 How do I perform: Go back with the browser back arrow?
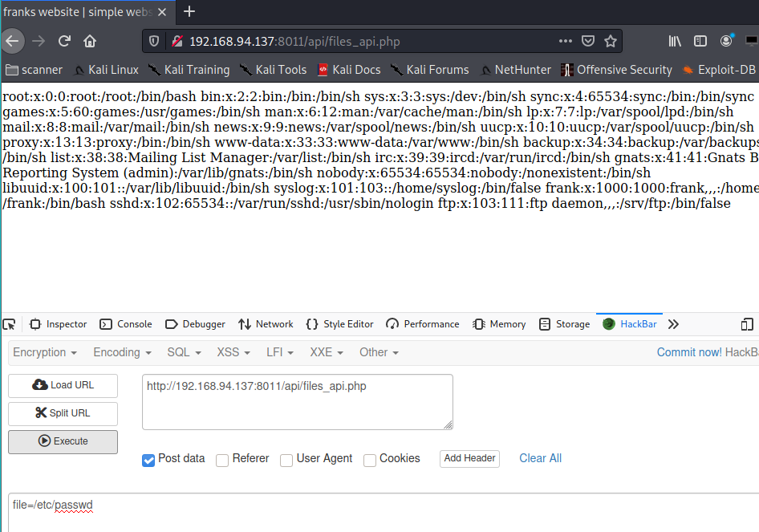point(13,41)
